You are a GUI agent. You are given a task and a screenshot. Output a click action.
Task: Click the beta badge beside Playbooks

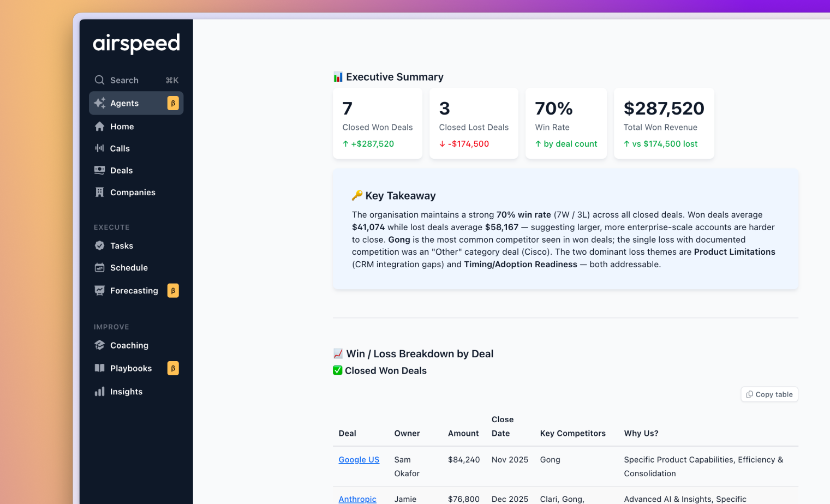173,368
